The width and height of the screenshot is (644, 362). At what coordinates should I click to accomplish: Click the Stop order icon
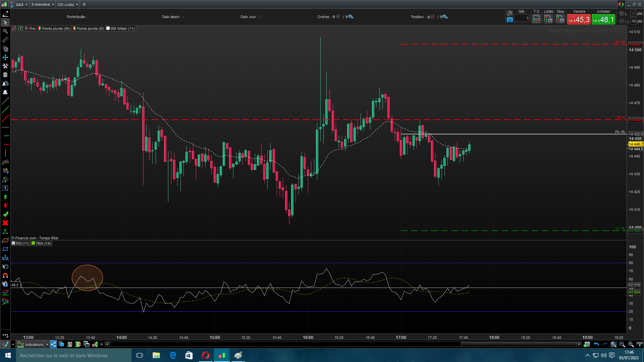tap(560, 19)
